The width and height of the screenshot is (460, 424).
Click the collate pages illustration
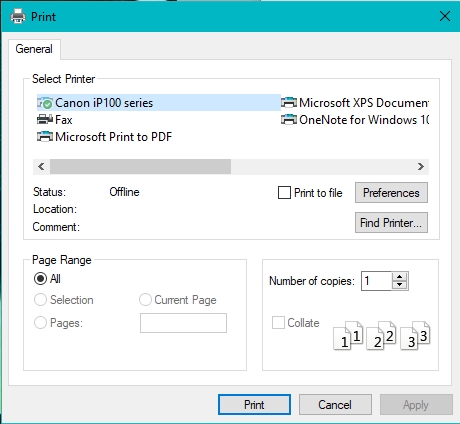click(x=382, y=335)
